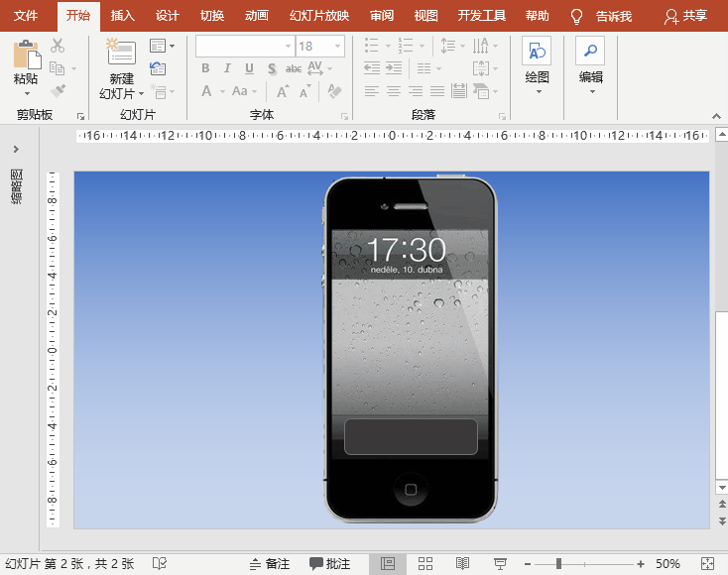The image size is (728, 575).
Task: Toggle Normal view button in status bar
Action: pos(388,563)
